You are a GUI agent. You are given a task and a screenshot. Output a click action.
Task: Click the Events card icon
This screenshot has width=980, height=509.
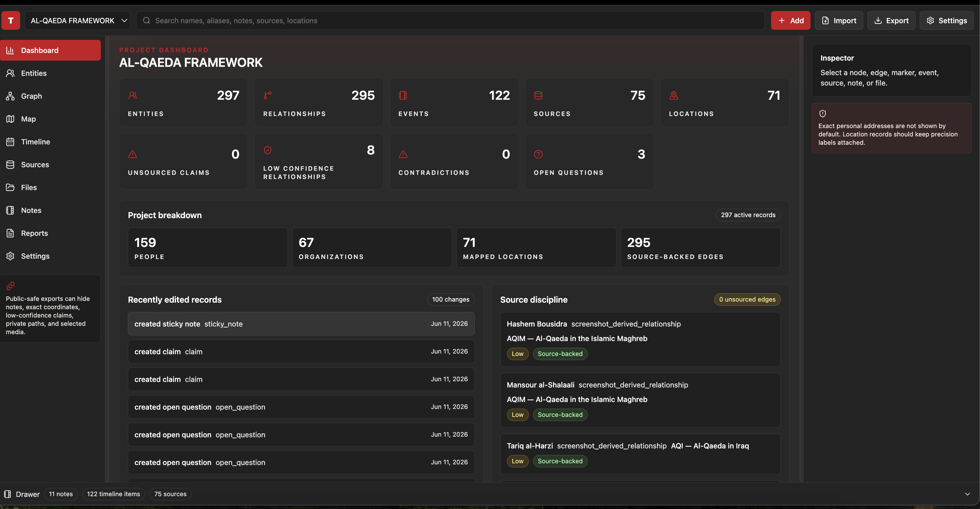(403, 96)
